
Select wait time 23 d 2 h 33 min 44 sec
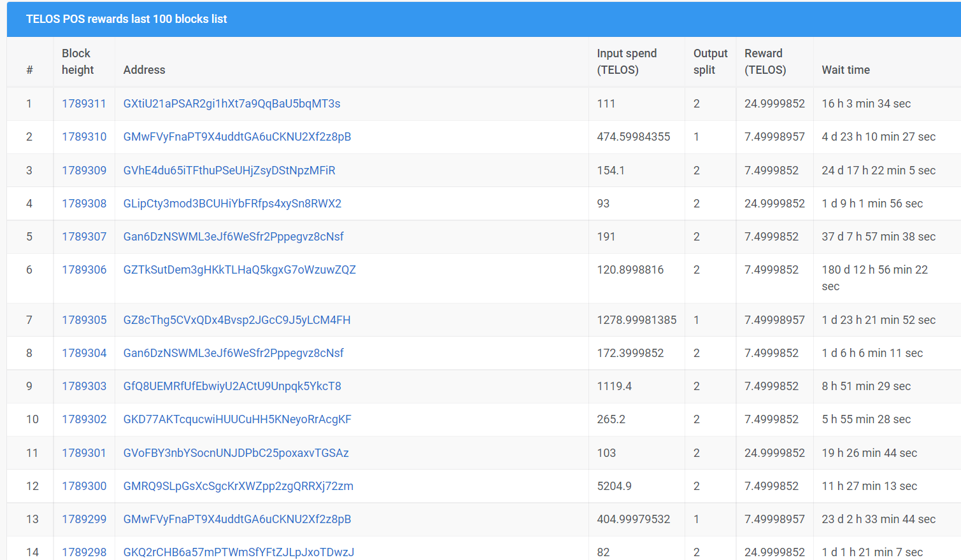[879, 519]
